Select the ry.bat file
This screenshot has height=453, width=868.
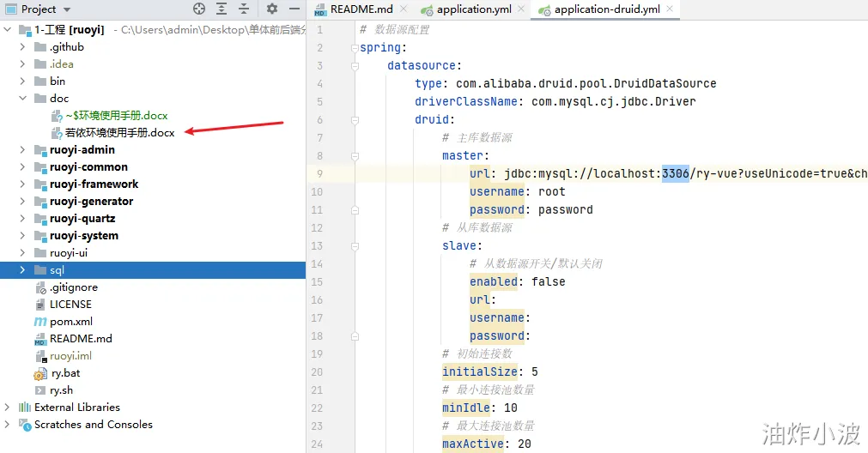tap(65, 373)
